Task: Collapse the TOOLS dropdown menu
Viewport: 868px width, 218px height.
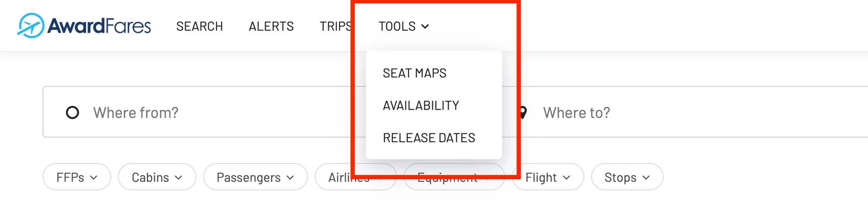Action: click(404, 26)
